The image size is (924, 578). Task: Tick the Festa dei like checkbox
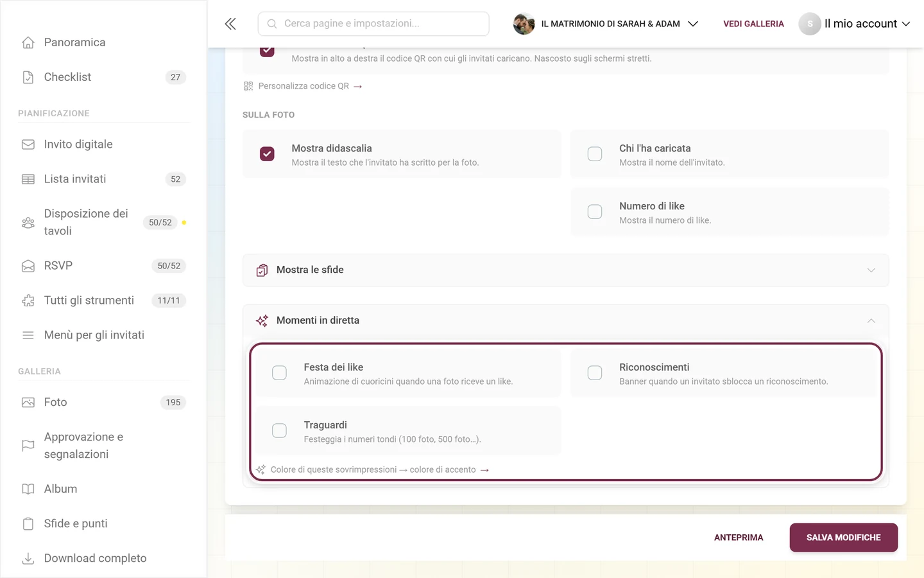point(279,373)
